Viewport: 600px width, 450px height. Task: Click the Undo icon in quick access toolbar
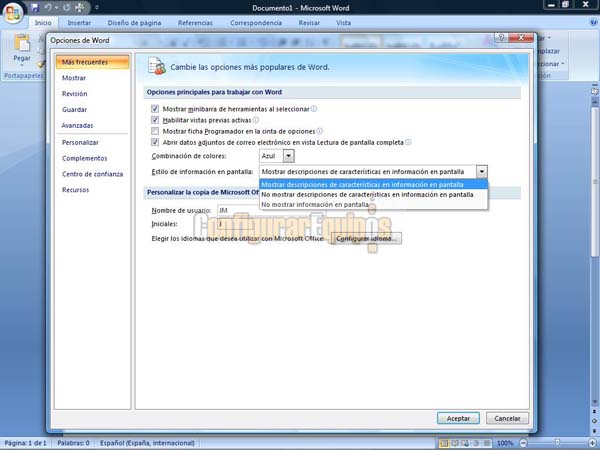click(x=48, y=7)
